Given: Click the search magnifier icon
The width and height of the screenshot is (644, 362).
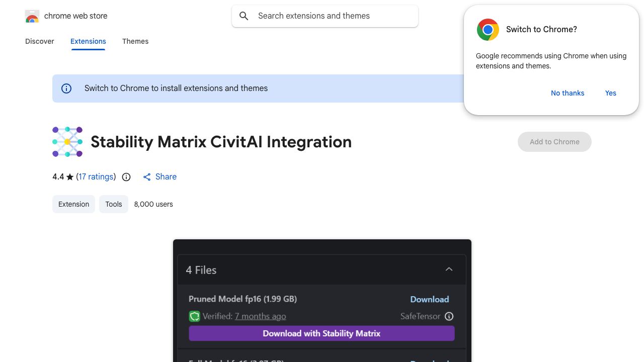Looking at the screenshot, I should click(244, 16).
